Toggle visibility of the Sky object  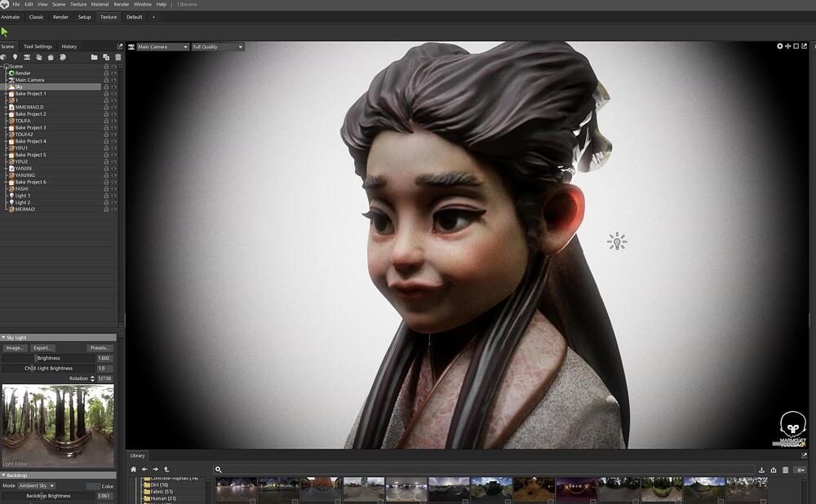pos(114,87)
